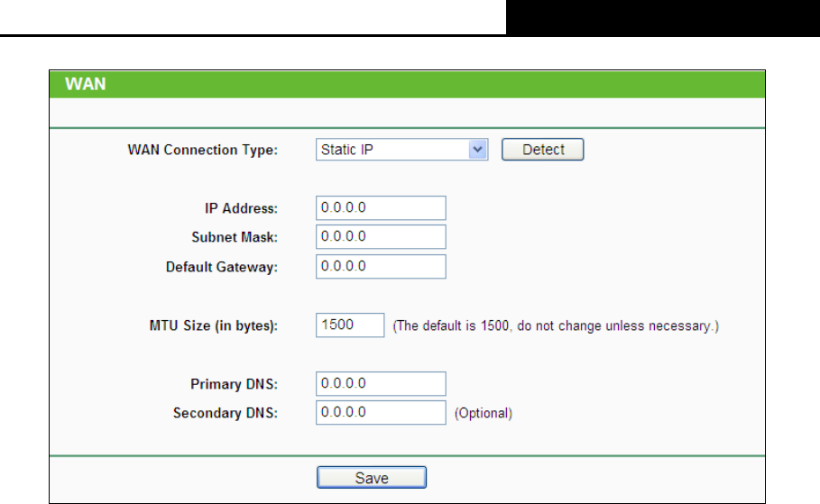Click the 'Secondary DNS:' label
The width and height of the screenshot is (820, 504).
point(226,413)
